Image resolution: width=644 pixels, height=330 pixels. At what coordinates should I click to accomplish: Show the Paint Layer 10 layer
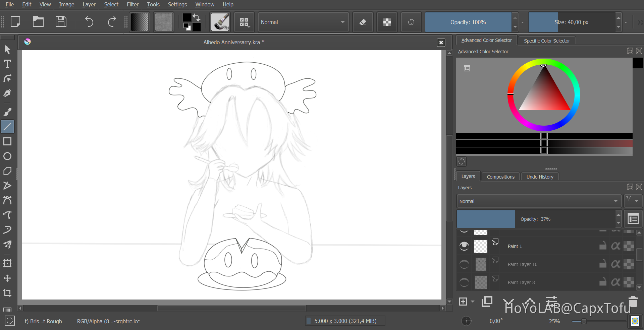click(x=464, y=264)
